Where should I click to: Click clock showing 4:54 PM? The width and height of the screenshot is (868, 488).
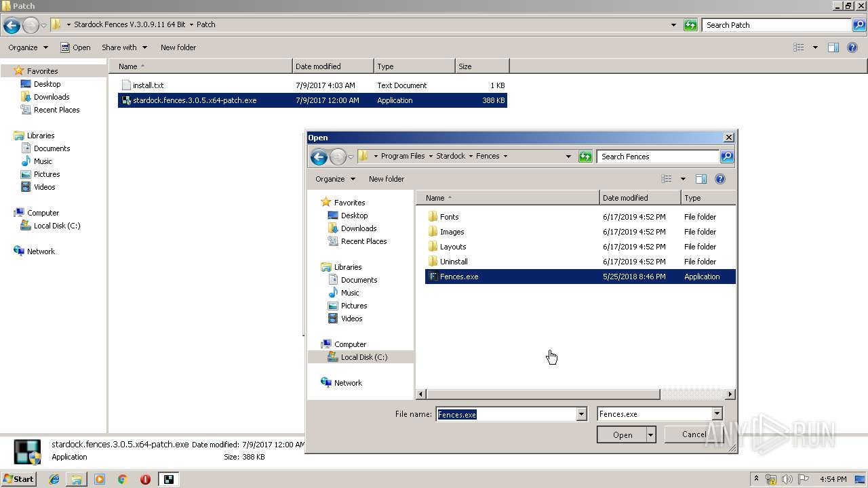coord(833,479)
